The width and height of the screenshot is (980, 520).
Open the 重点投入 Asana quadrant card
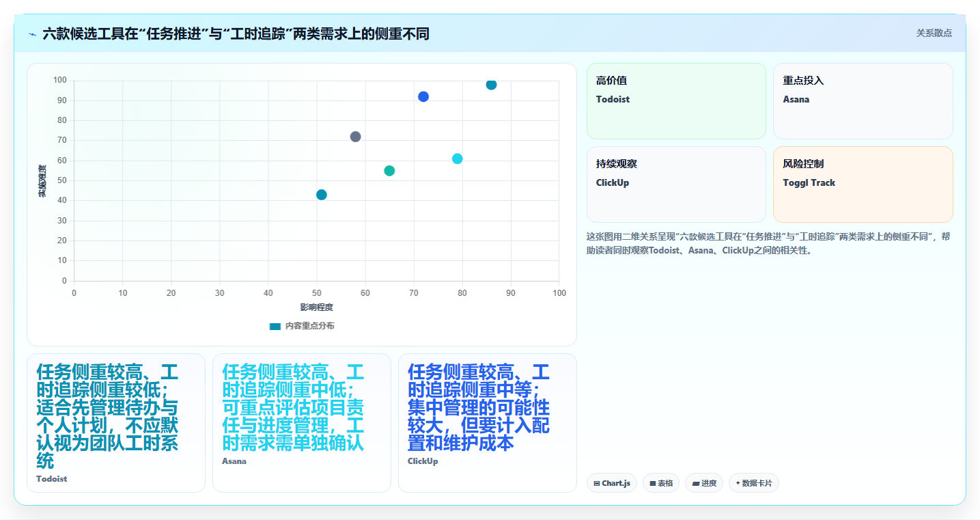point(863,101)
